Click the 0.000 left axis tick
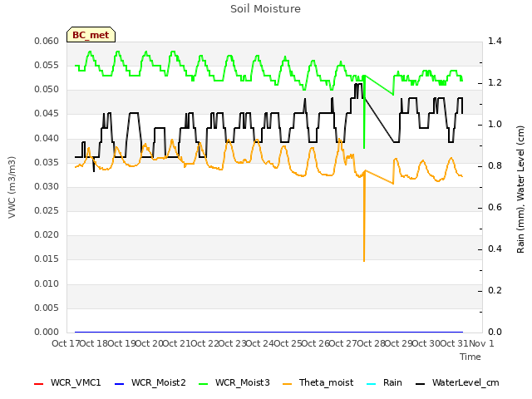Viewport: 532px width, 399px height. click(x=47, y=332)
